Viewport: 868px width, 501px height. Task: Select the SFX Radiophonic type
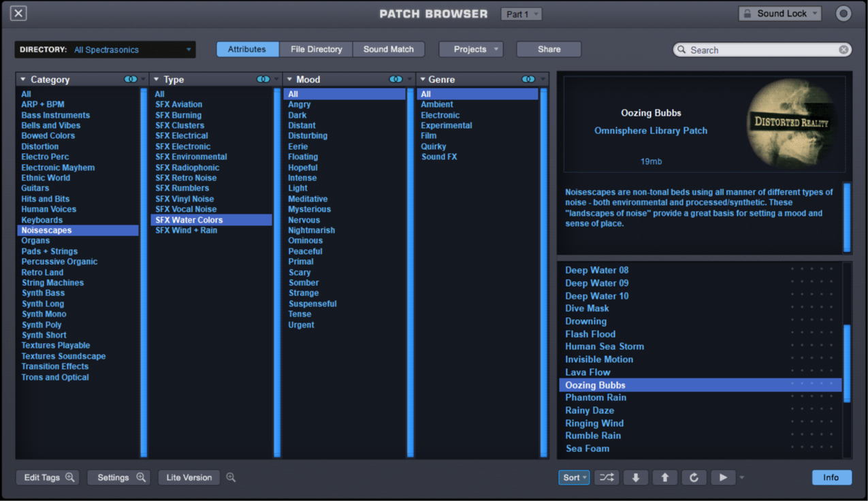pyautogui.click(x=187, y=167)
